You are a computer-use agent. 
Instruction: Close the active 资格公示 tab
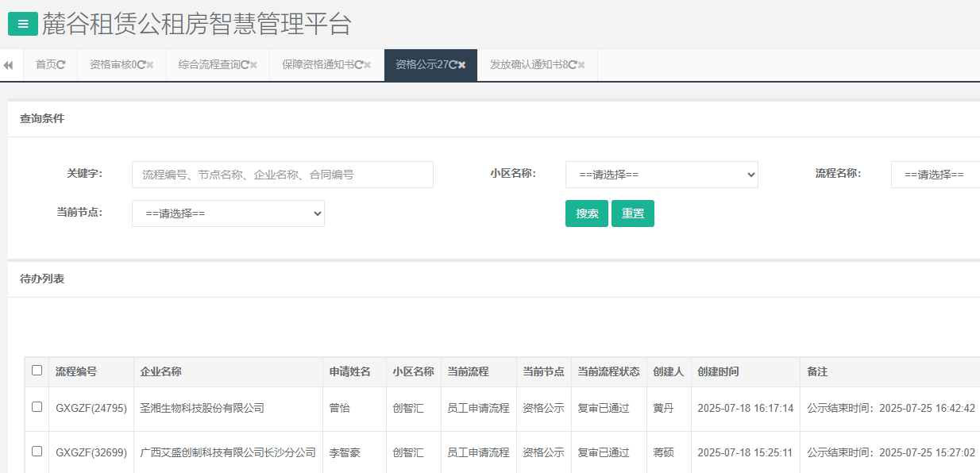[x=462, y=65]
